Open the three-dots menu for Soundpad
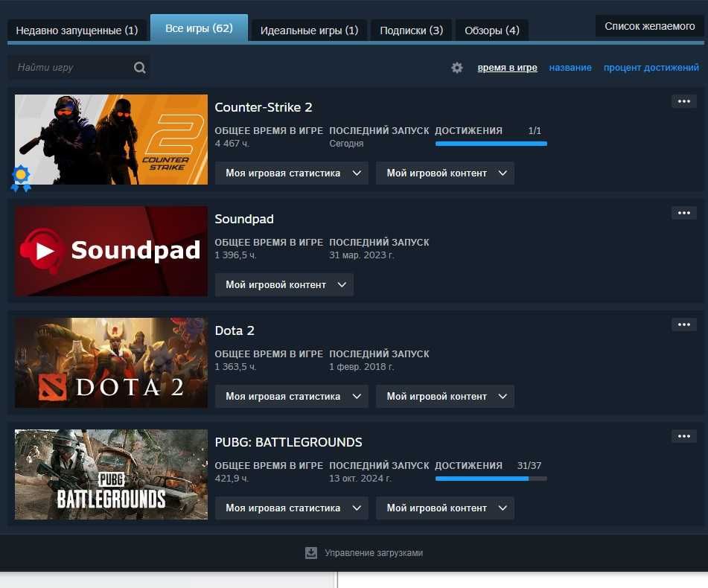The height and width of the screenshot is (588, 708). click(683, 213)
